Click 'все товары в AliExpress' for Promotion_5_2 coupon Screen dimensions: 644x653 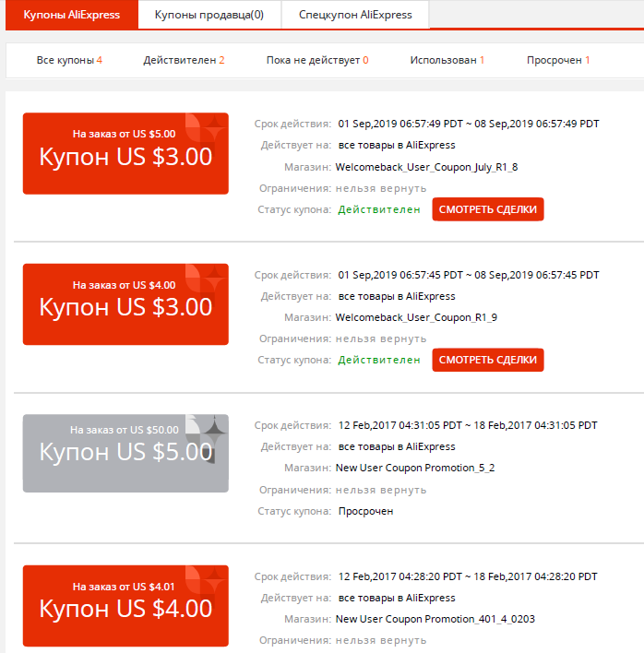point(397,446)
